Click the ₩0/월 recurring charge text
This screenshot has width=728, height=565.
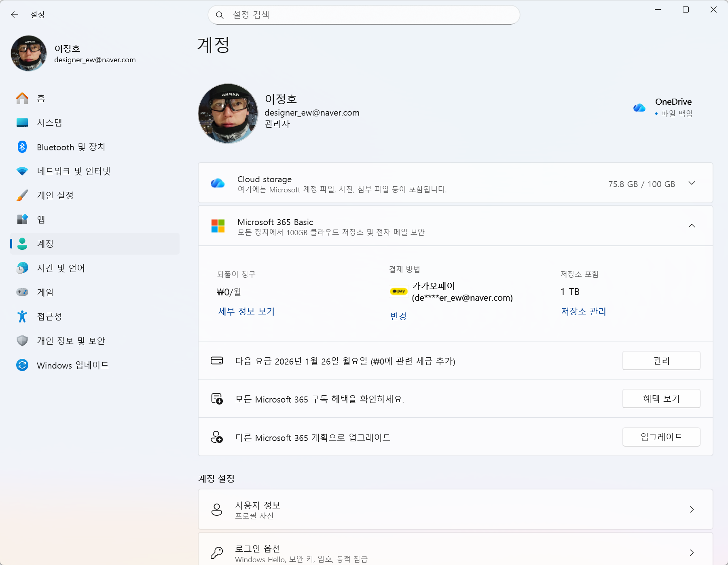click(229, 292)
